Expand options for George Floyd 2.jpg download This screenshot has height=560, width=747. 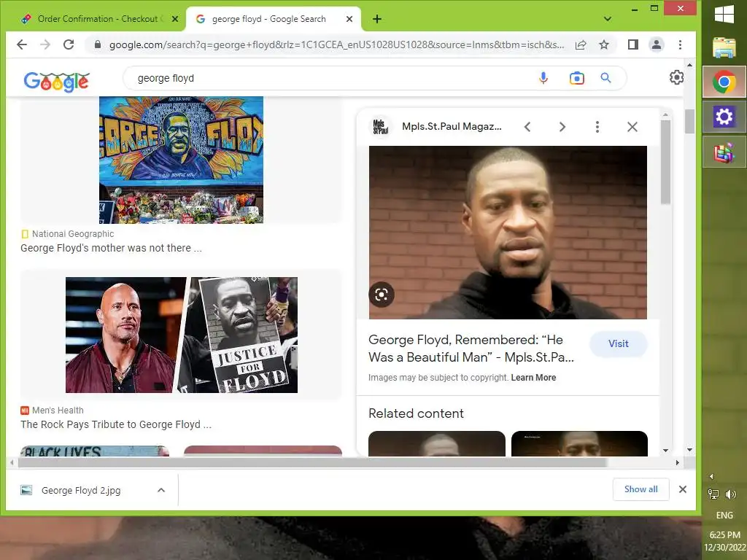(161, 490)
